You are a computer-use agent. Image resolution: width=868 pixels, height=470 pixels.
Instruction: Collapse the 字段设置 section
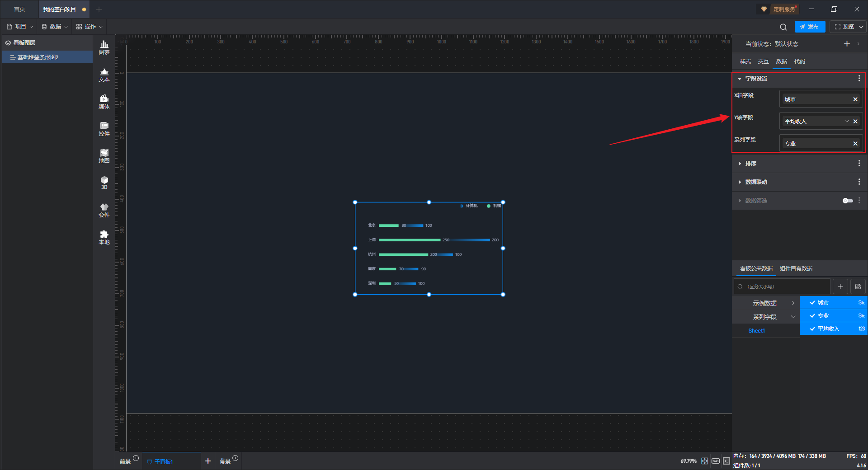click(x=740, y=79)
